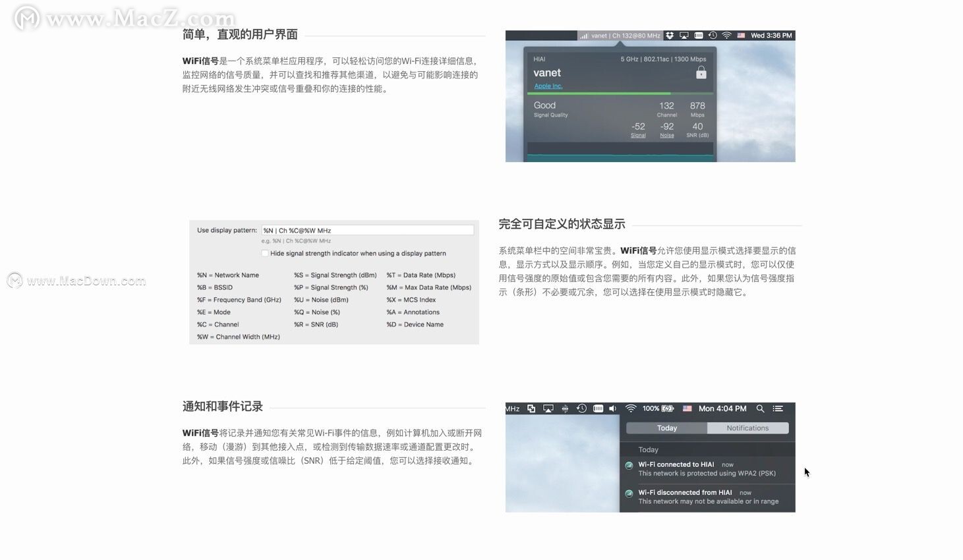Click AirPlay icon in the Mon 4:04 PM menu bar
The height and width of the screenshot is (560, 963).
click(x=548, y=409)
